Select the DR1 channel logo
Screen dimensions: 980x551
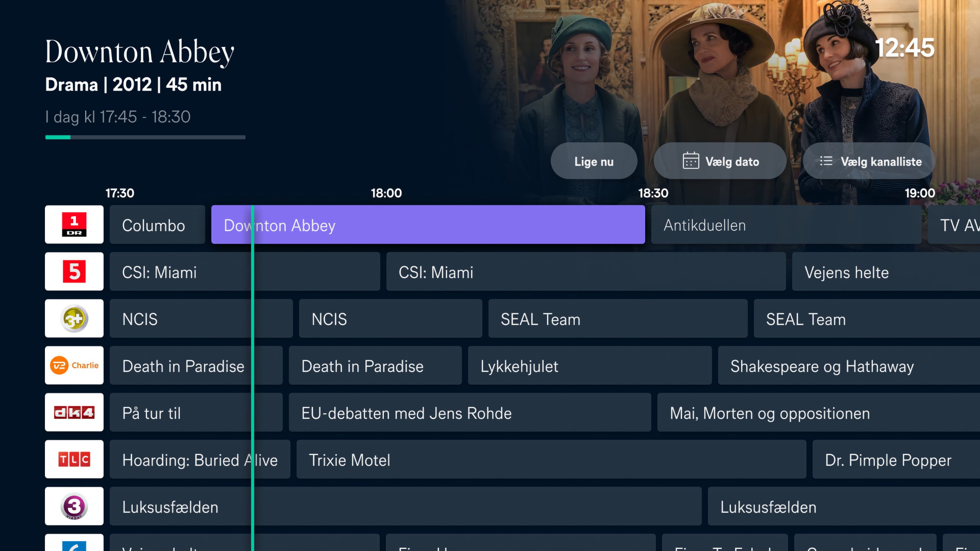74,224
